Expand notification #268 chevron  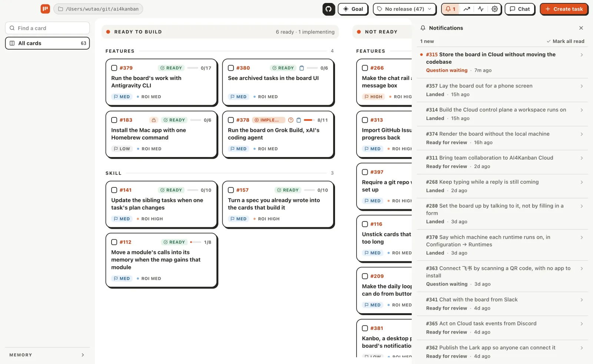tap(582, 182)
